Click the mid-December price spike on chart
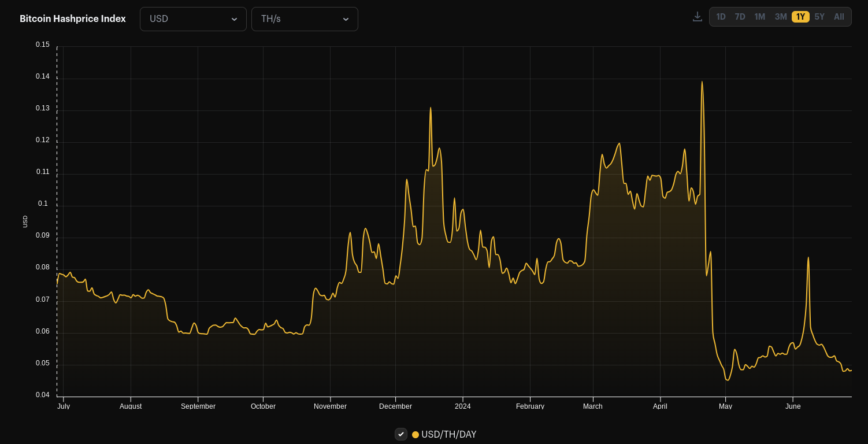 [x=431, y=108]
